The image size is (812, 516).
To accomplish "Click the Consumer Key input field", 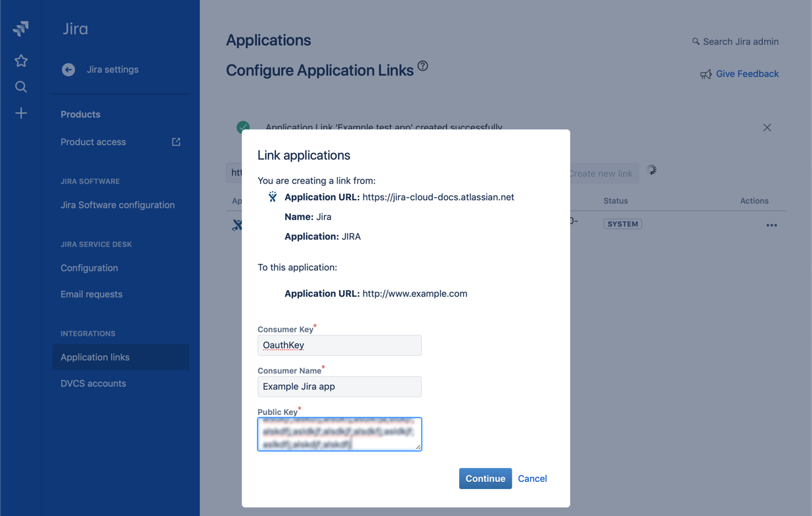I will (339, 345).
